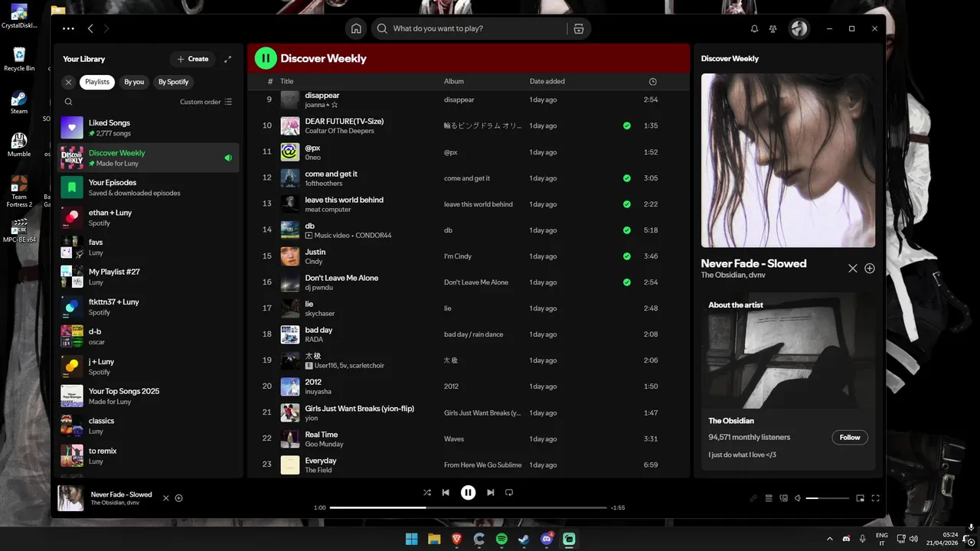The width and height of the screenshot is (980, 551).
Task: Open the notifications bell
Action: click(754, 28)
